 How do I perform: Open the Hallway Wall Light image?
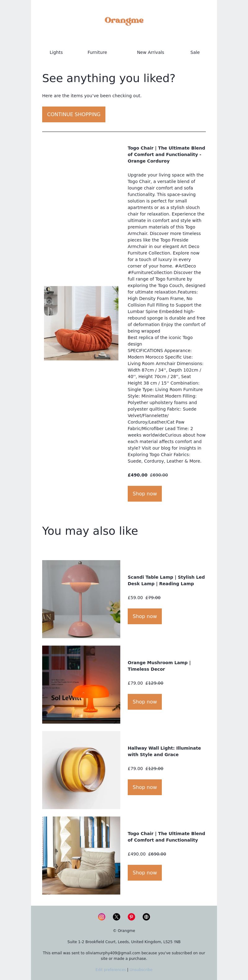tap(81, 770)
